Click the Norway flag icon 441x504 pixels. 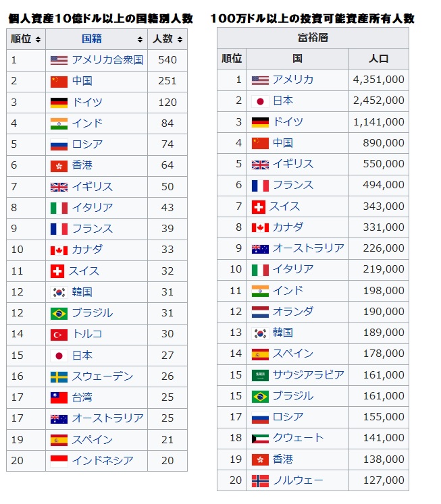(260, 480)
